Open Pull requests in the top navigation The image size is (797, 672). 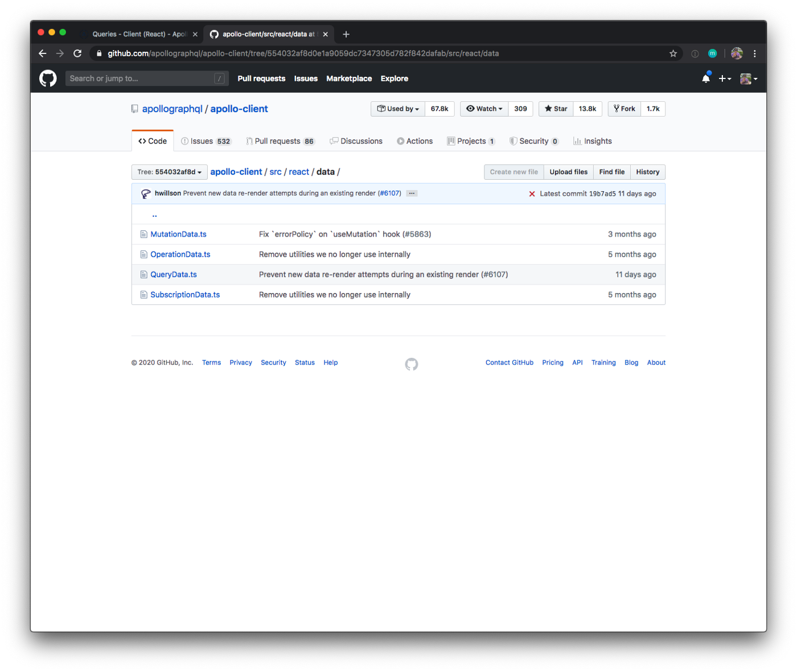tap(261, 79)
